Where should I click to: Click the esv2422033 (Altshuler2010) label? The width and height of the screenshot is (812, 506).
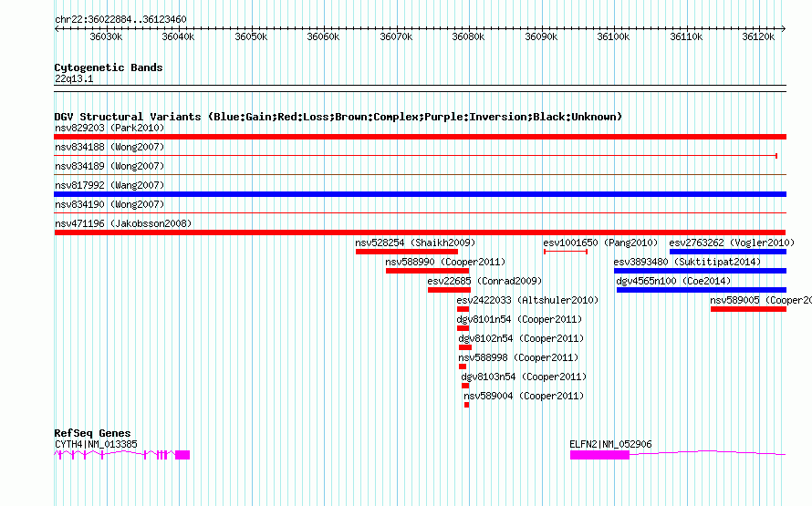click(x=527, y=300)
